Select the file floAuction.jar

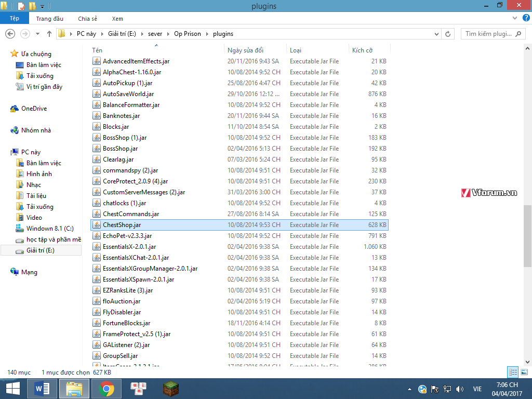(x=122, y=301)
